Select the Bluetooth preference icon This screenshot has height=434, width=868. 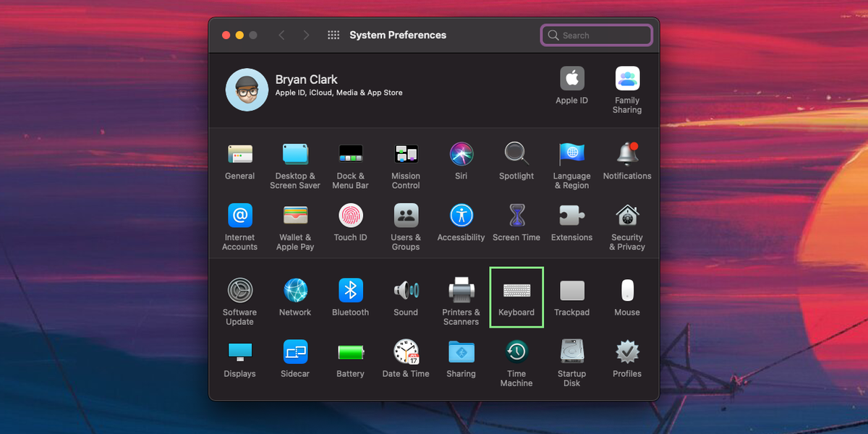(x=350, y=292)
